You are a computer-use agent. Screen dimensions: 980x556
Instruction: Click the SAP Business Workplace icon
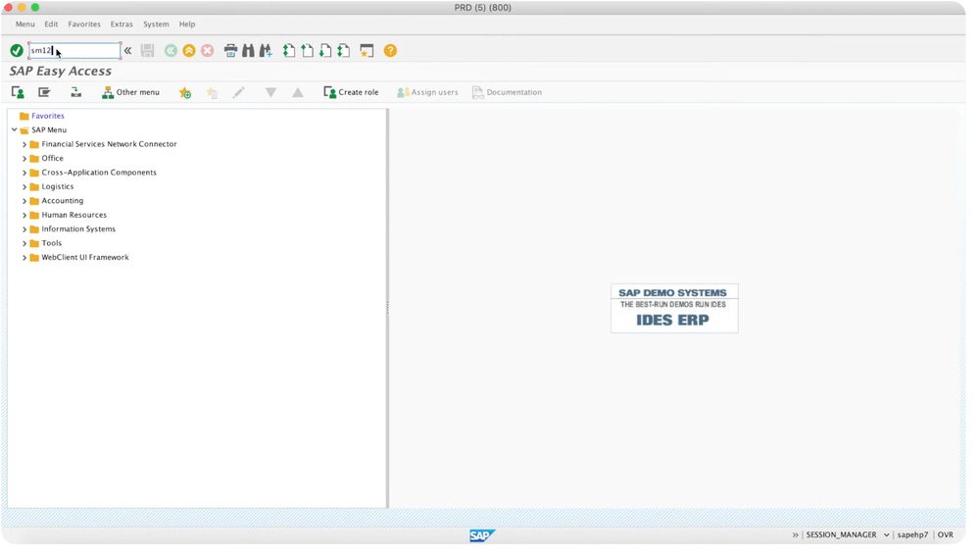click(75, 92)
